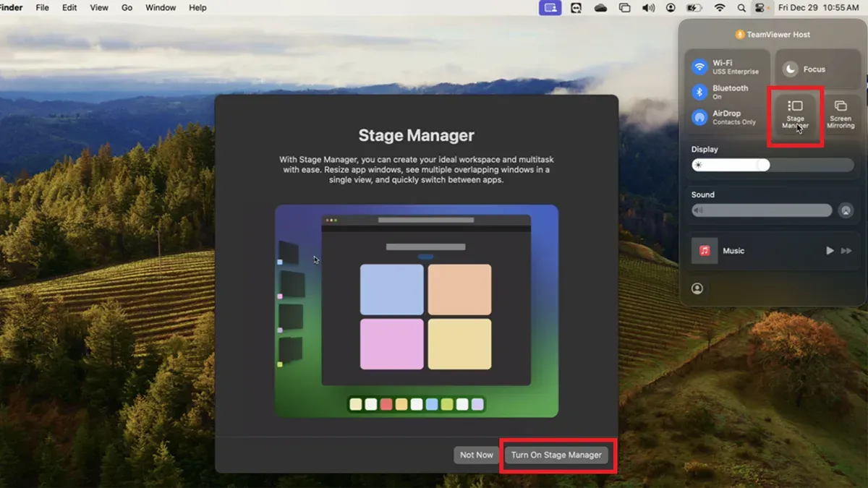Screen dimensions: 868x488
Task: Open the volume menu bar icon
Action: (648, 8)
